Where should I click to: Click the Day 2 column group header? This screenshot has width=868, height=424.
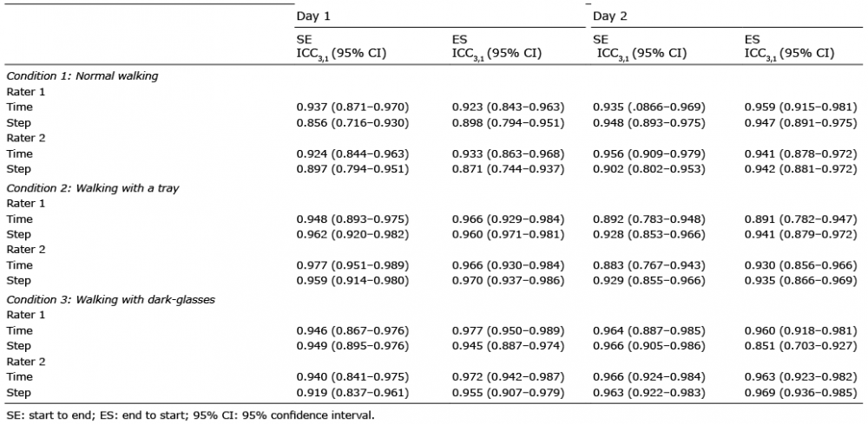coord(609,16)
